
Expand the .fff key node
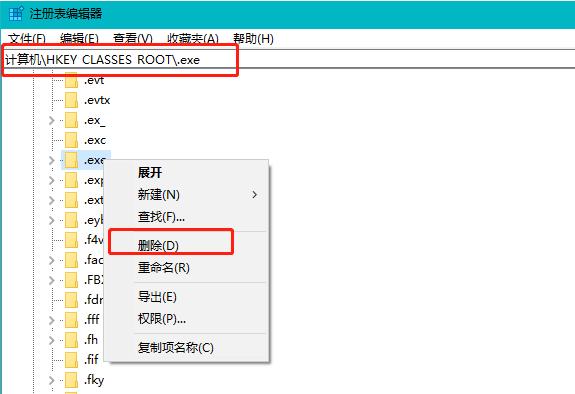pos(52,320)
